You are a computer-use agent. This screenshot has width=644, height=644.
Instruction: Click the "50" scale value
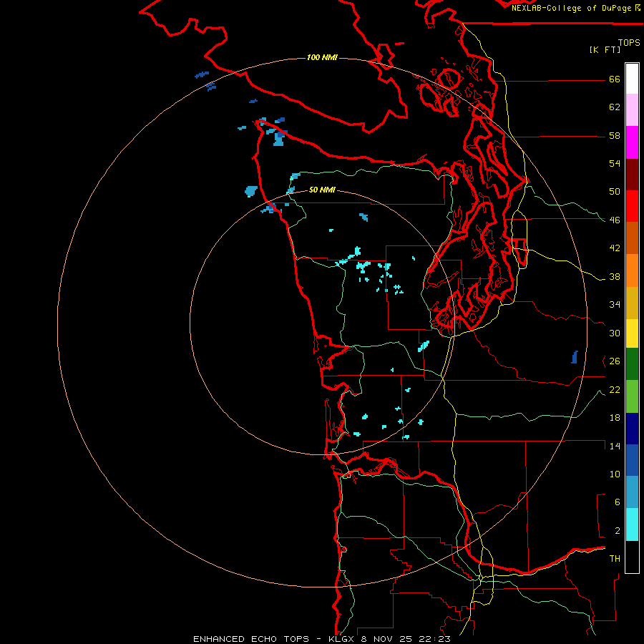point(615,192)
